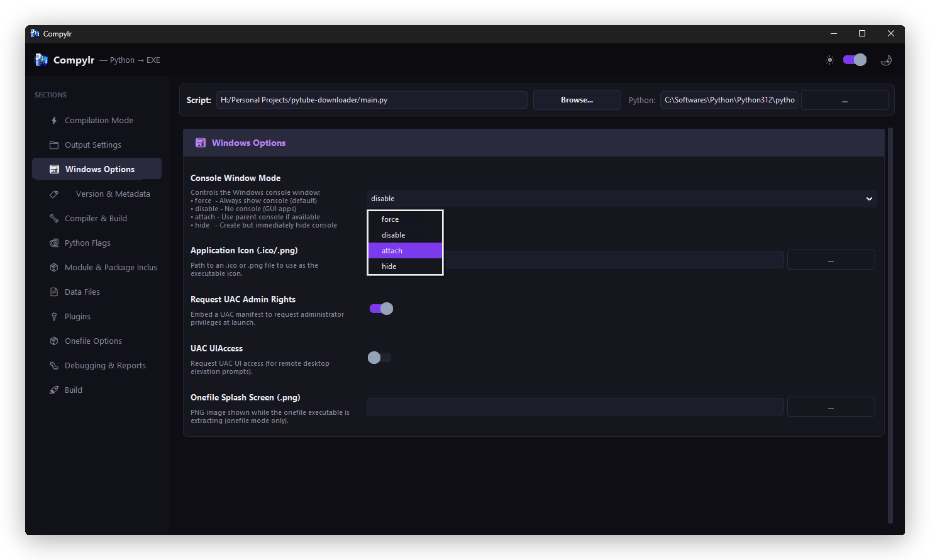
Task: Click the Onefile Options box icon
Action: click(x=54, y=341)
